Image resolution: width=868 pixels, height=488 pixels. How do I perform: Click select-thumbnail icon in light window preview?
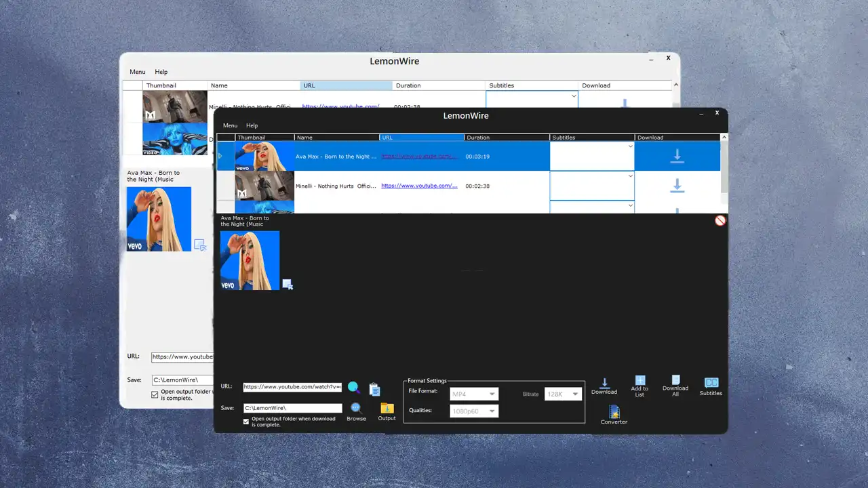click(x=200, y=245)
